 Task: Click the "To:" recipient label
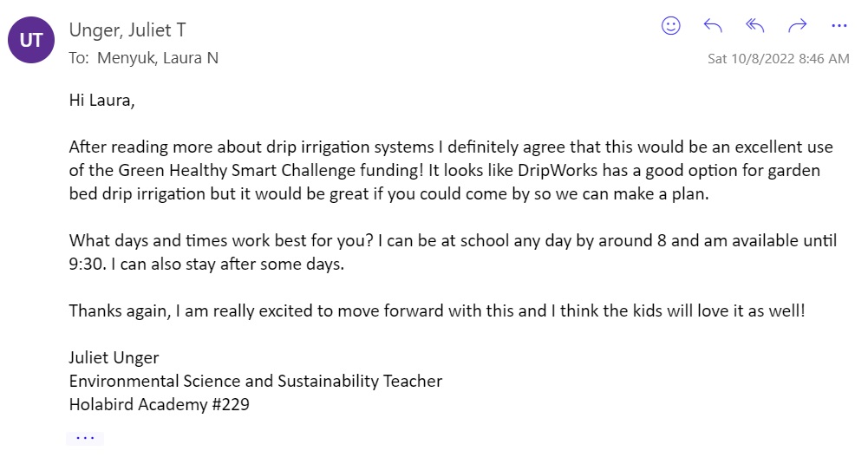pos(80,58)
